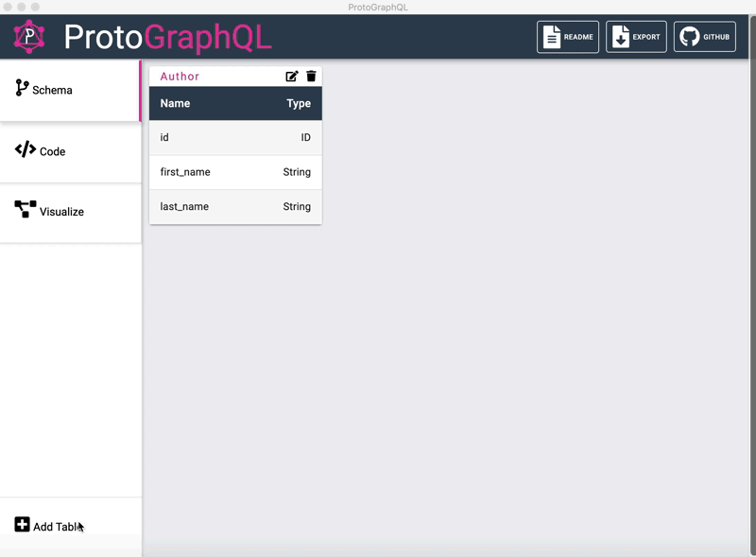Click the Schema branch icon
This screenshot has height=557, width=756.
pos(22,88)
